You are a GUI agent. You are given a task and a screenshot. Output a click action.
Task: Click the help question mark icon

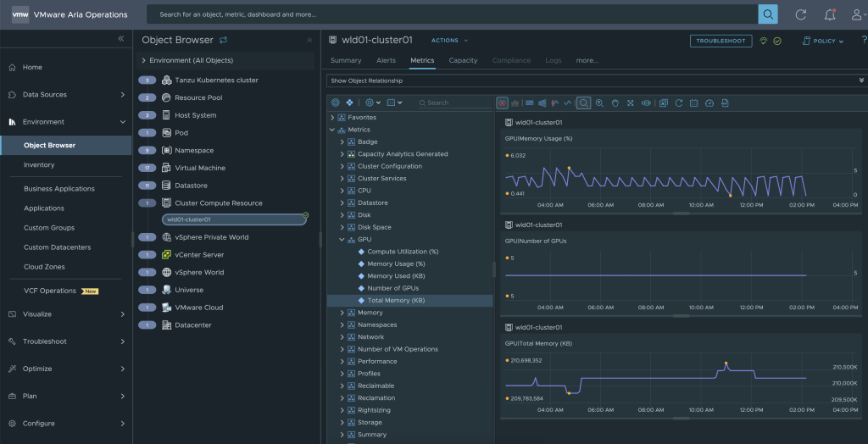click(864, 40)
